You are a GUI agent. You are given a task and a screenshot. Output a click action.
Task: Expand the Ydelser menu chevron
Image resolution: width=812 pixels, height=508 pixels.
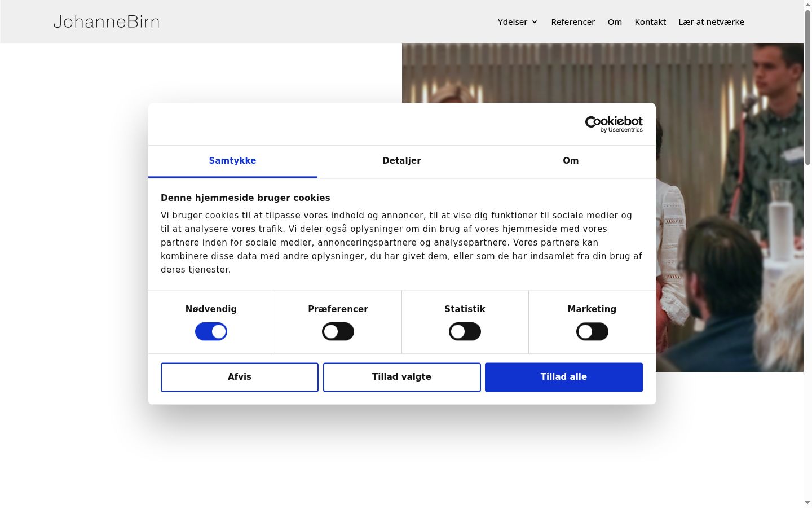pyautogui.click(x=535, y=22)
